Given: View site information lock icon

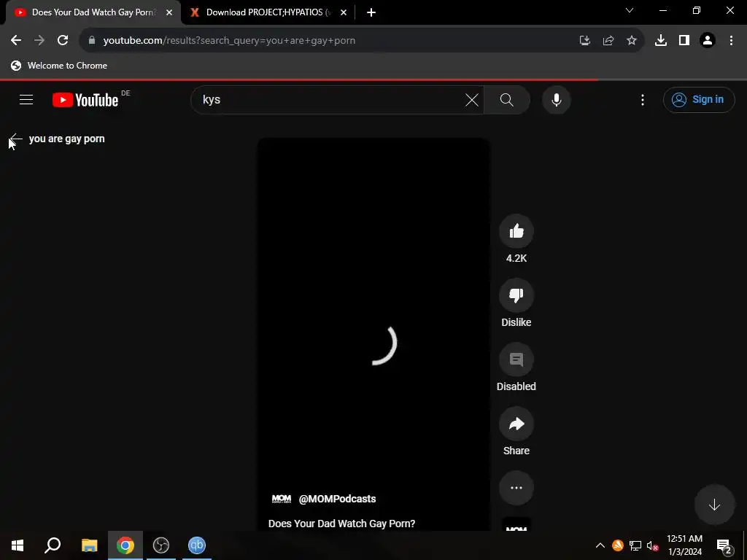Looking at the screenshot, I should pos(91,40).
